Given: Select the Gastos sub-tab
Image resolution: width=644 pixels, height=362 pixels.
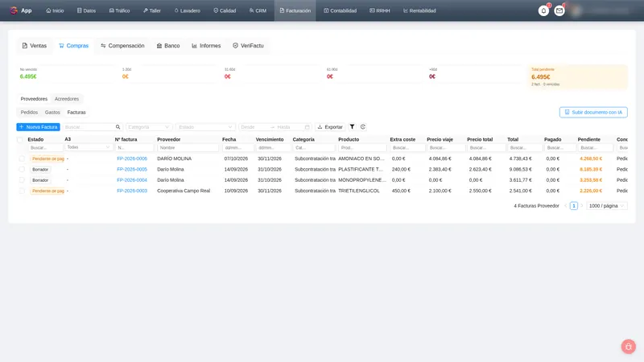Looking at the screenshot, I should pyautogui.click(x=52, y=112).
